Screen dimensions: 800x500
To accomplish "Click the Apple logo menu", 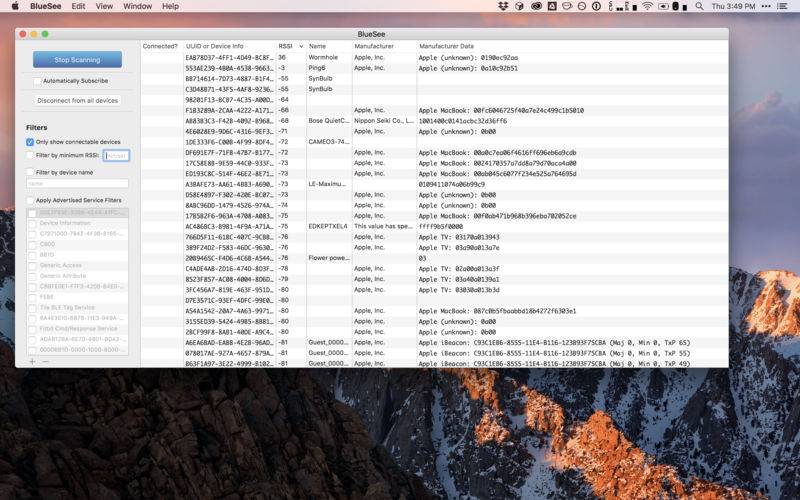I will coord(15,6).
